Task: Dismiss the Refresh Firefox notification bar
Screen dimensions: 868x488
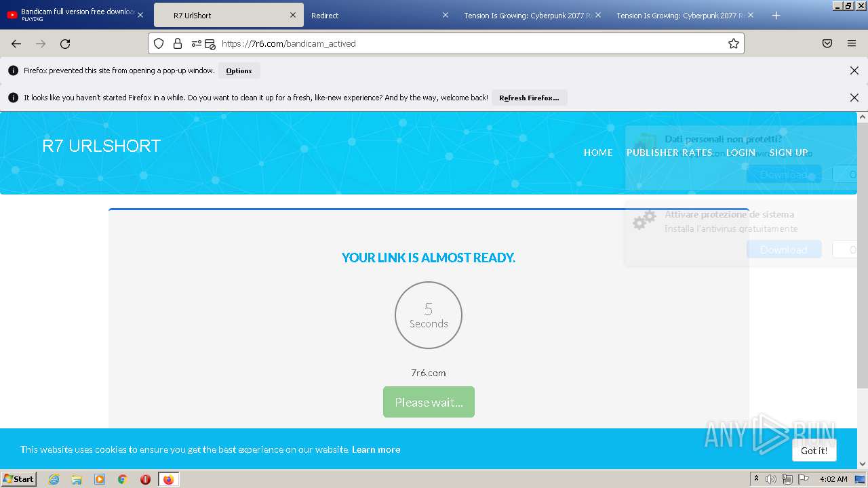Action: tap(854, 98)
